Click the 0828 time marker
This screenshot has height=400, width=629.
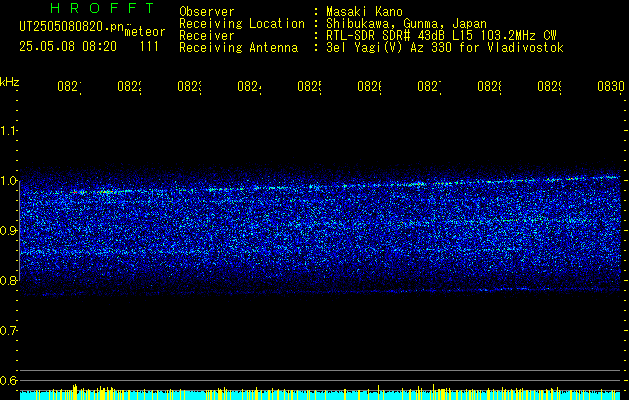coord(489,86)
